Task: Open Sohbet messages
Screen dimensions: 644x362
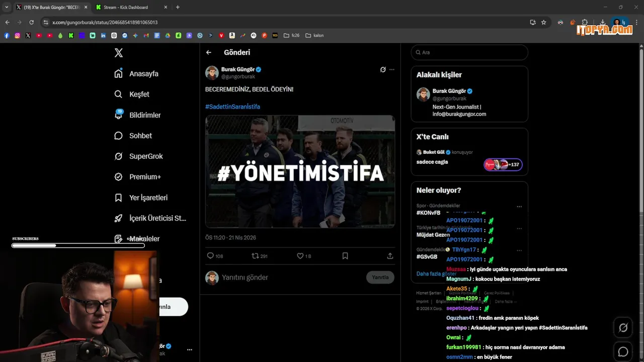Action: [133, 136]
